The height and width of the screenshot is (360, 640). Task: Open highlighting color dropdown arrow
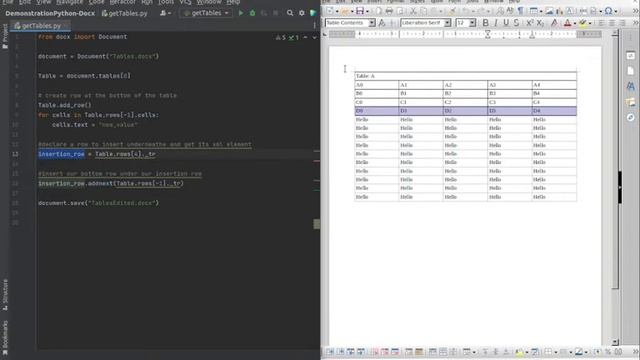point(590,23)
